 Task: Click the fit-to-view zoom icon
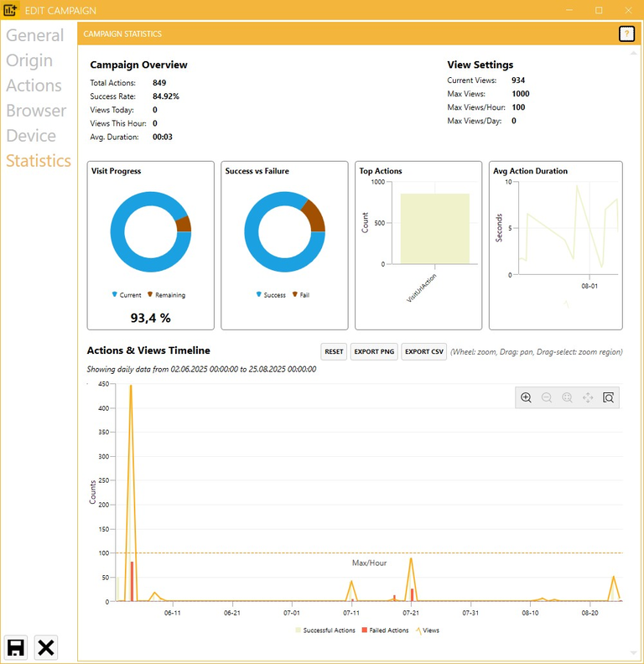(567, 397)
